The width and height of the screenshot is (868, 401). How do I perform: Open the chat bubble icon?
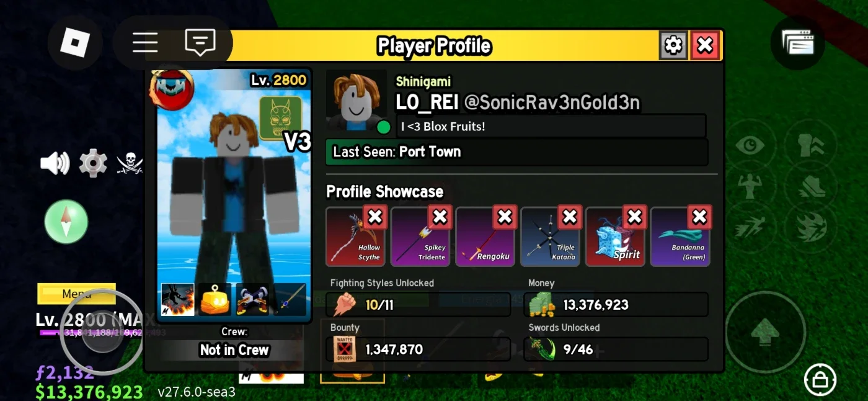coord(200,42)
